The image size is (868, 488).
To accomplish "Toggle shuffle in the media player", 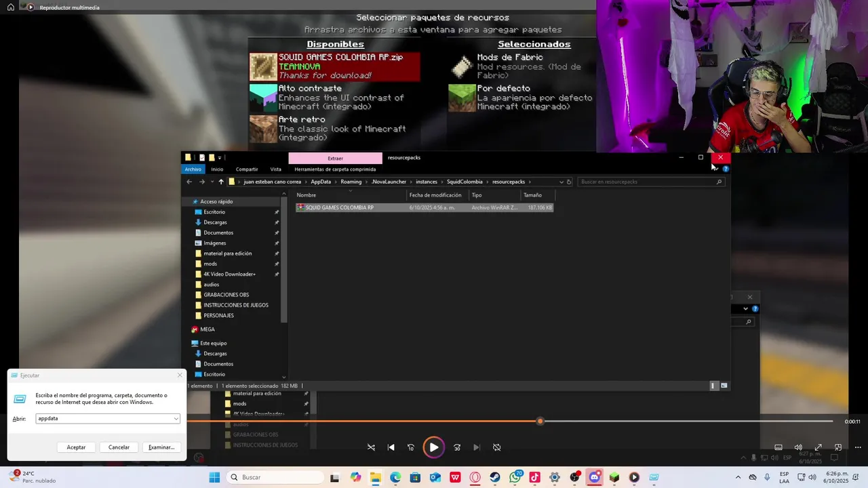I will tap(371, 447).
